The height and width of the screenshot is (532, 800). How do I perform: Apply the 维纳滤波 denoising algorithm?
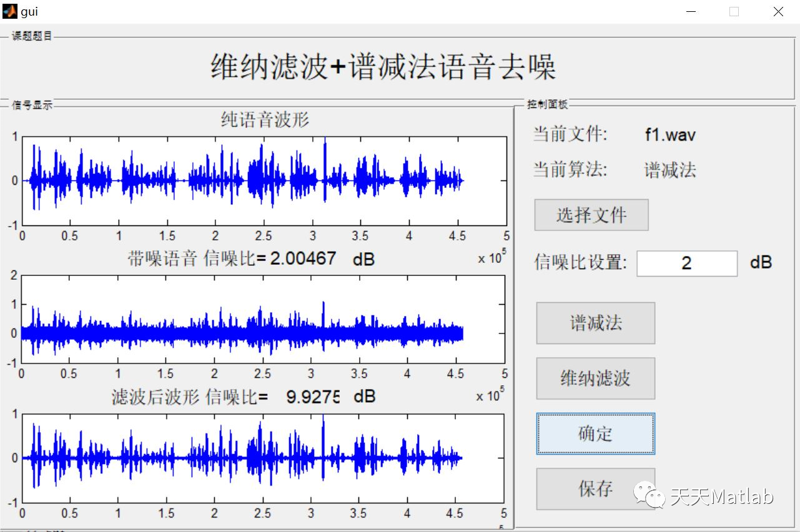595,378
